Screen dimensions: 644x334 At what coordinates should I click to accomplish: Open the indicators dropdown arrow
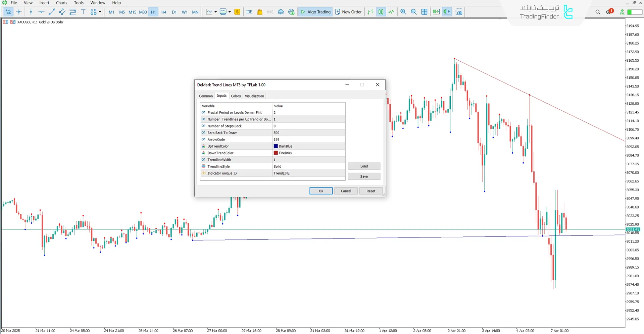pos(215,12)
